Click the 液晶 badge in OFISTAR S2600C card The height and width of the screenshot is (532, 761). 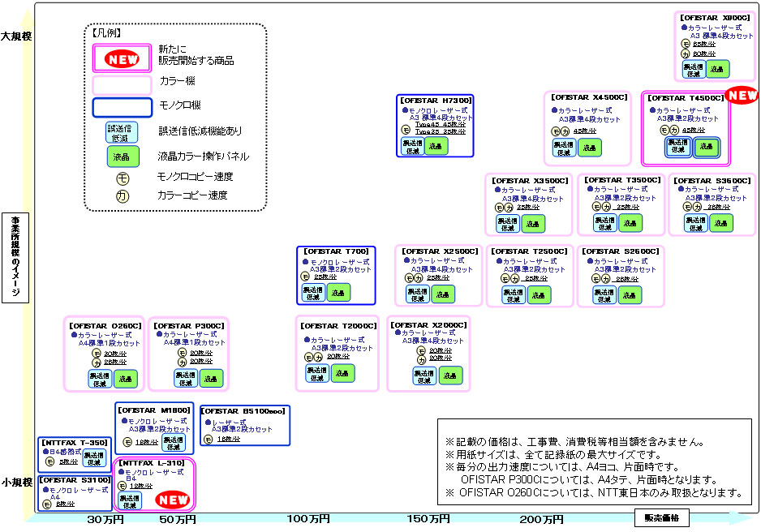[x=630, y=295]
